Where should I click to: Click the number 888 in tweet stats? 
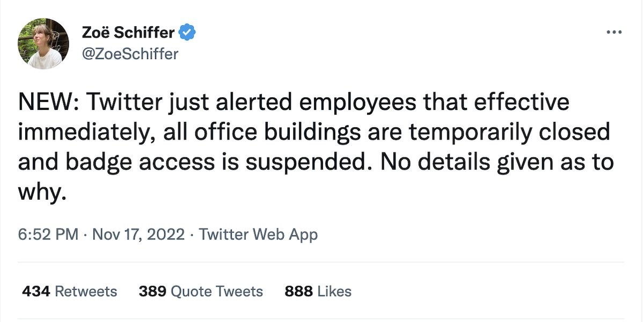[x=299, y=291]
